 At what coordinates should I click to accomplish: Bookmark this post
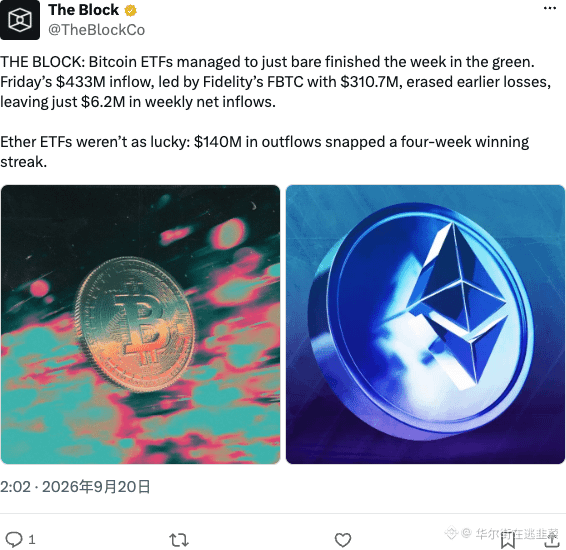point(508,540)
